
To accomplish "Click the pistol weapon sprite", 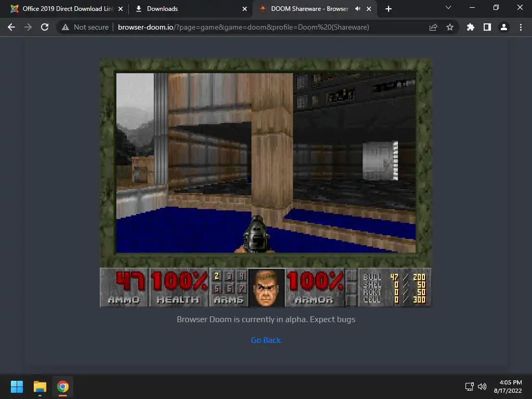I will (x=256, y=235).
